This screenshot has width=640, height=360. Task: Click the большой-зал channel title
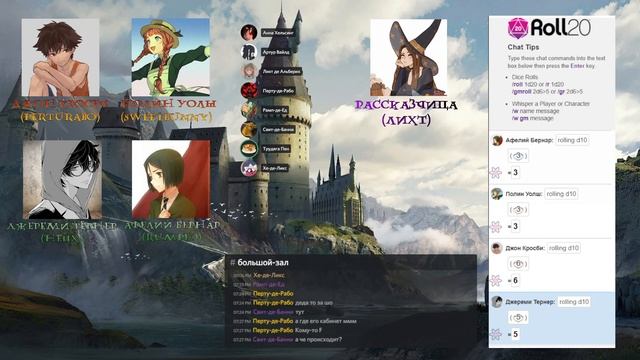[x=263, y=263]
